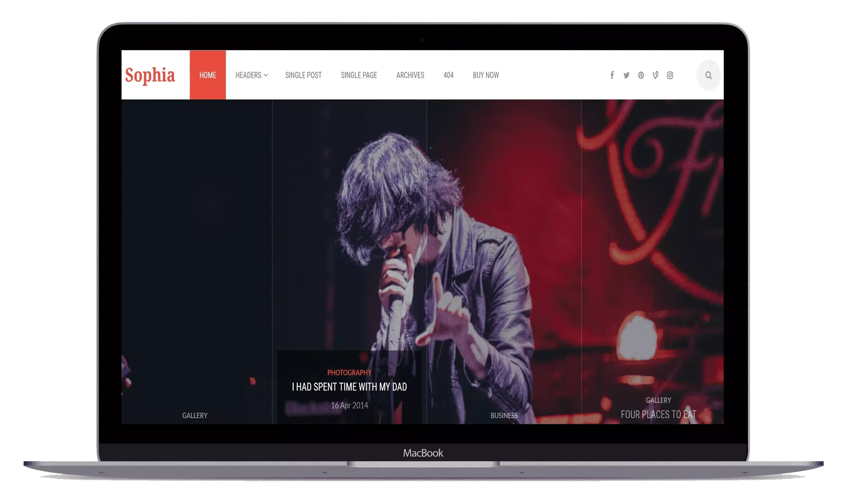
Task: Click the red PHOTOGRAPHY category label
Action: (x=349, y=373)
